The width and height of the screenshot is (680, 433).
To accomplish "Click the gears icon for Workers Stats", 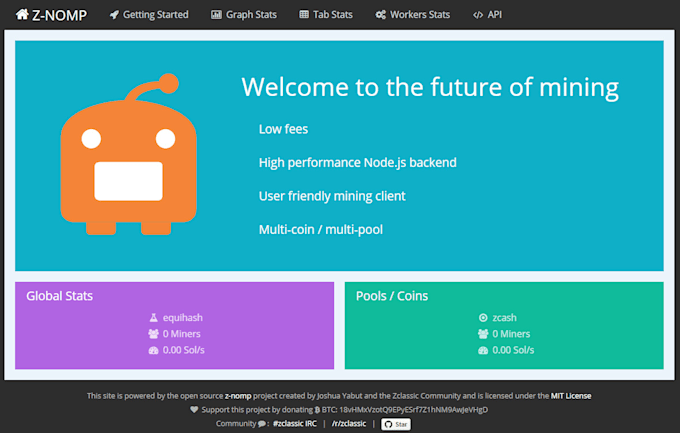I will pyautogui.click(x=380, y=15).
